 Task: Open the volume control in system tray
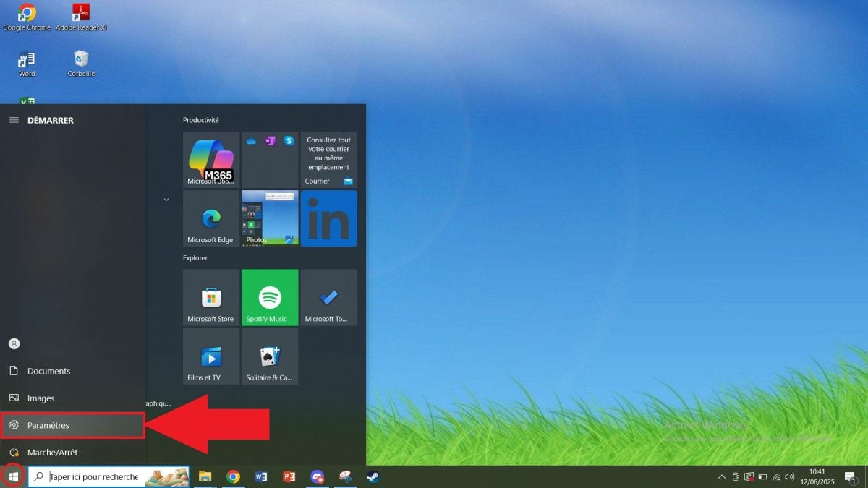click(x=789, y=477)
